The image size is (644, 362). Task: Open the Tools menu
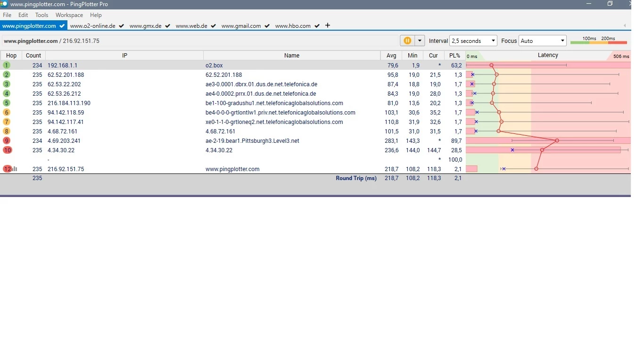pyautogui.click(x=42, y=15)
